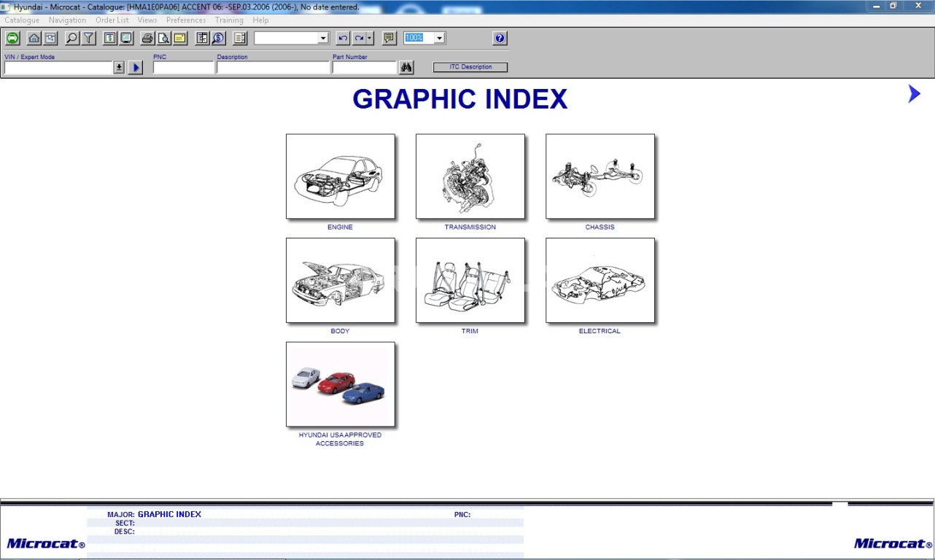
Task: Click the parts list column icon
Action: tap(202, 39)
